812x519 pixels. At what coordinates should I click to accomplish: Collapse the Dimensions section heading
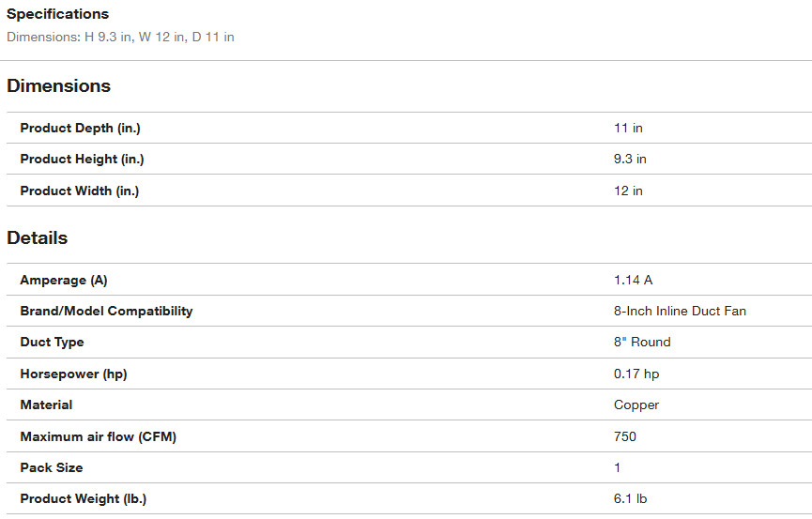click(58, 86)
